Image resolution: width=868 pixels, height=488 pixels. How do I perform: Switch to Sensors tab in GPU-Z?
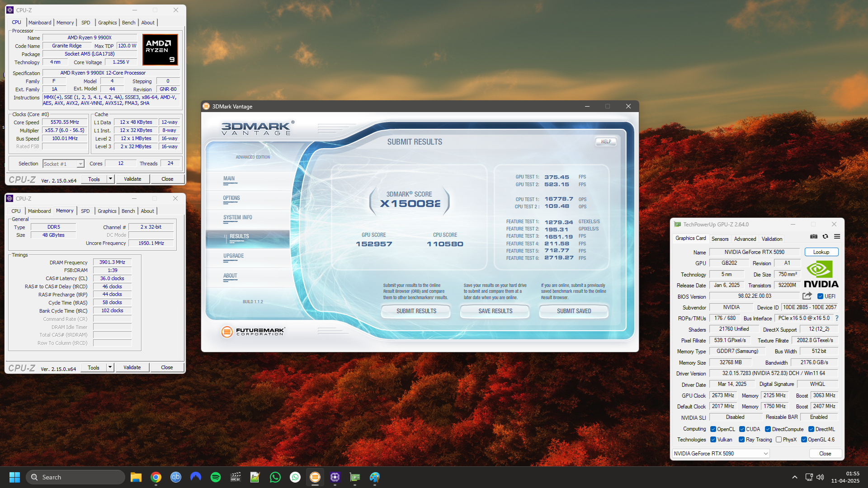pyautogui.click(x=720, y=239)
